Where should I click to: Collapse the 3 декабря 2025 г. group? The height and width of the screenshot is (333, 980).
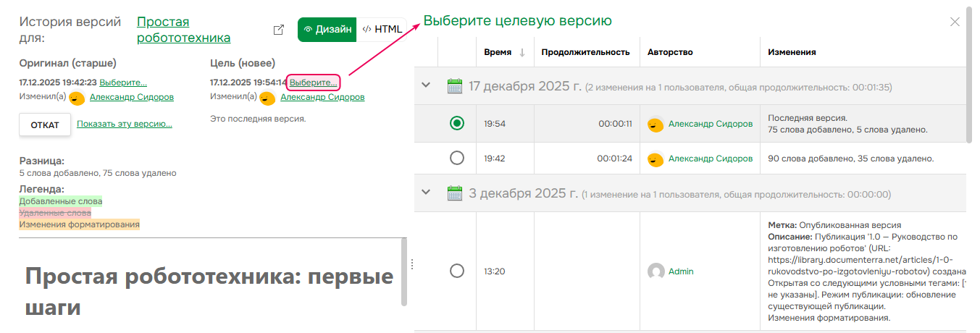click(x=426, y=193)
